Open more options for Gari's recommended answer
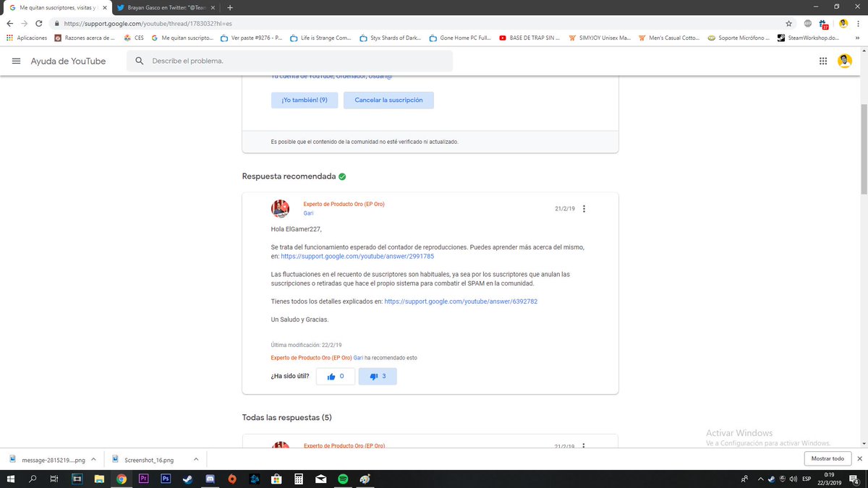The width and height of the screenshot is (868, 488). coord(584,209)
